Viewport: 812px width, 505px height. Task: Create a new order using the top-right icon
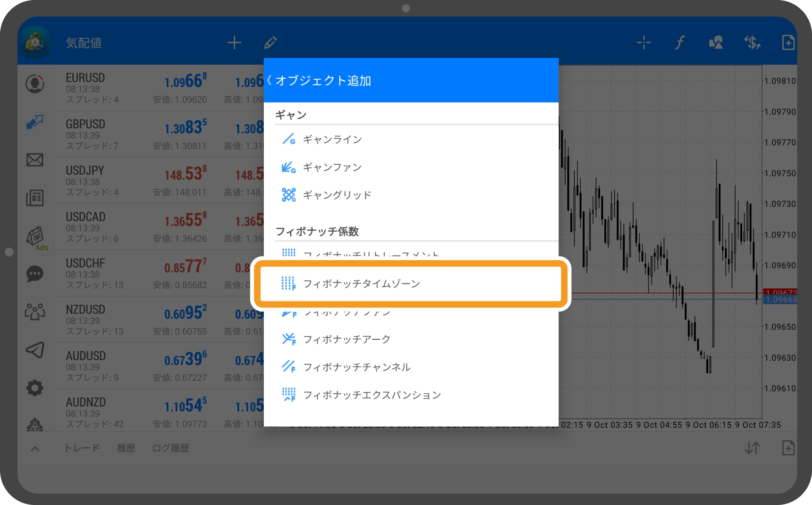[x=788, y=42]
